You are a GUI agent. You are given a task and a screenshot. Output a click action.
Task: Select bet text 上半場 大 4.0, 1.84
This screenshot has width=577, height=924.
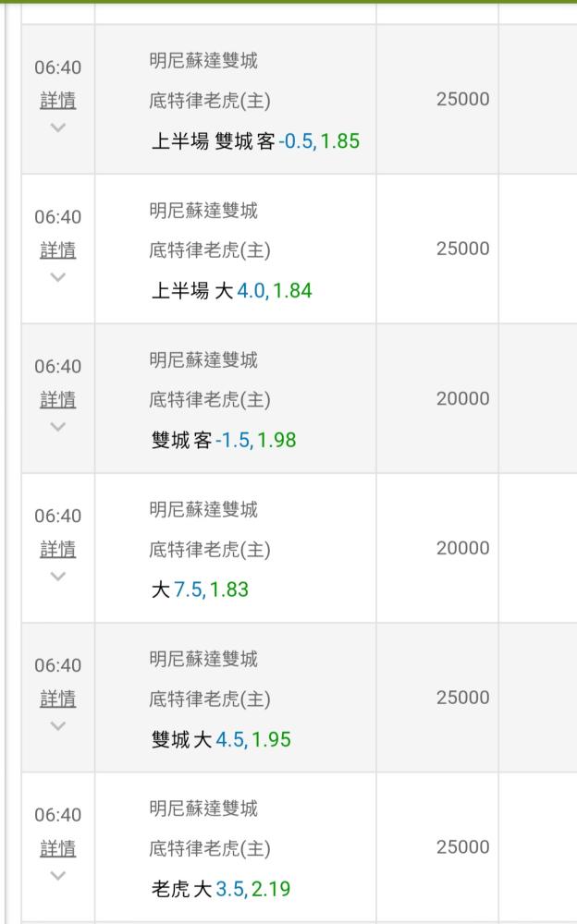point(231,290)
